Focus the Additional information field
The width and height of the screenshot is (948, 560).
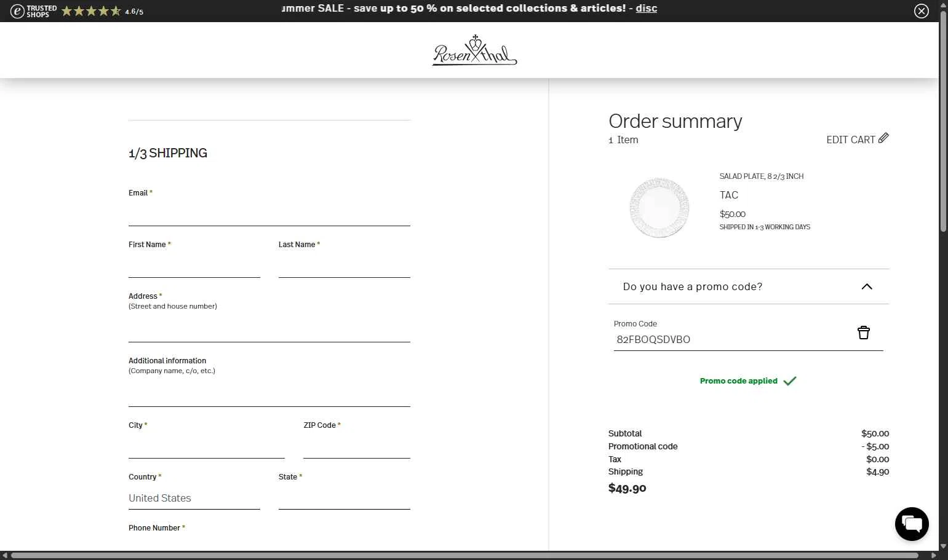pos(269,393)
